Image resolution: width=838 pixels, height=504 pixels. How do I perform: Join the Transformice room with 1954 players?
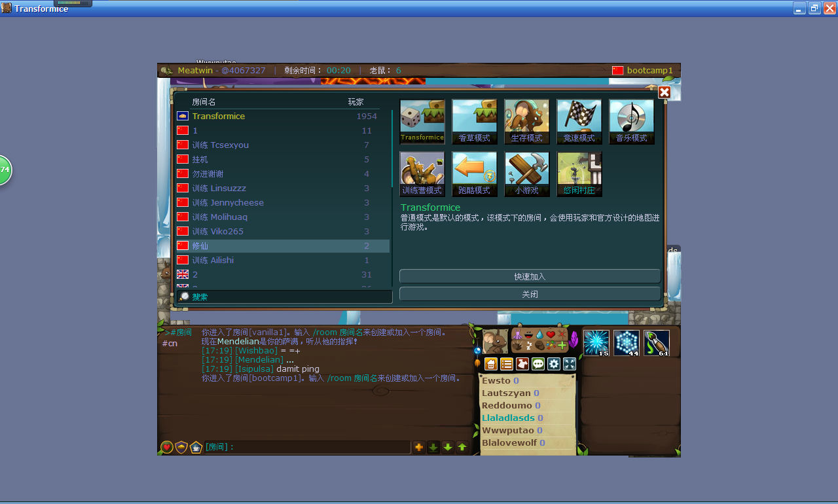pyautogui.click(x=283, y=116)
